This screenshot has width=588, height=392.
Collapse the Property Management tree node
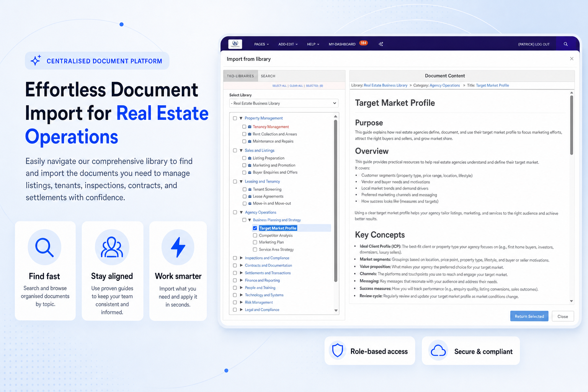click(x=241, y=118)
